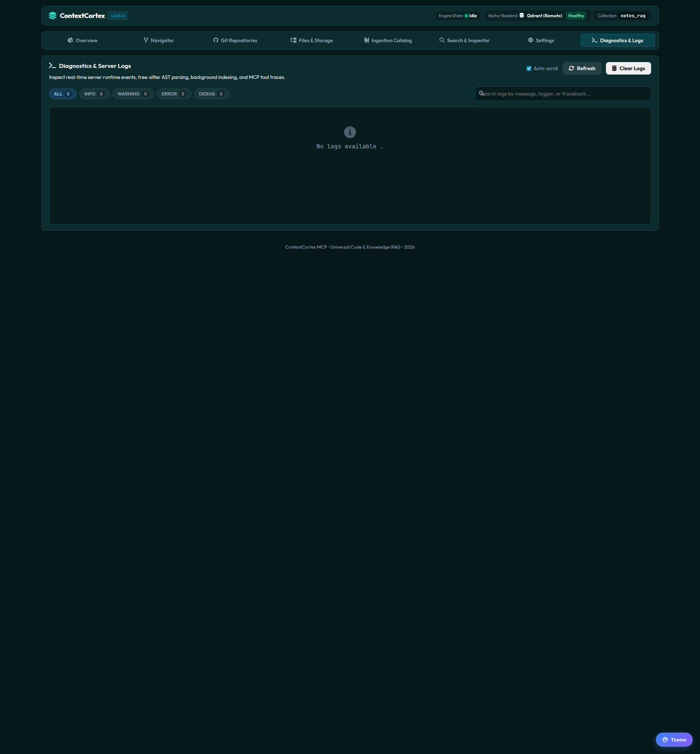Focus the search logs input field
Screen dimensions: 700x754
pyautogui.click(x=563, y=94)
